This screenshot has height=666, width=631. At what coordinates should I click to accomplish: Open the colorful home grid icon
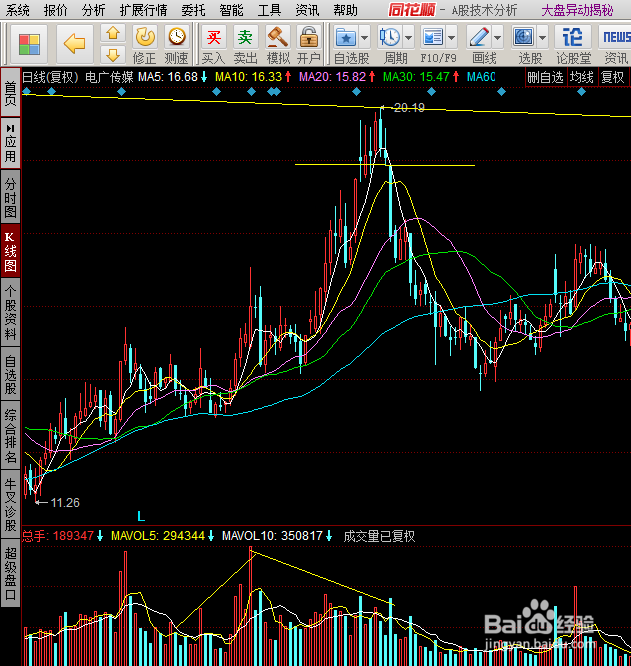[x=29, y=45]
